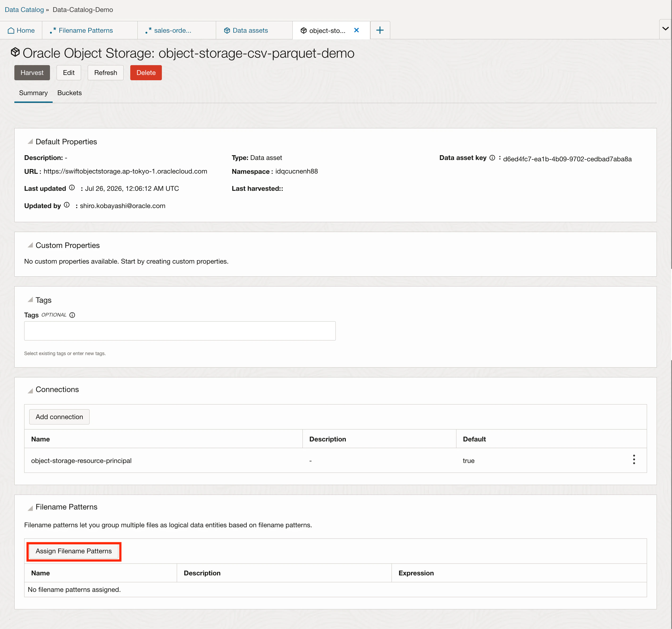672x629 pixels.
Task: Select the Summary sub-tab
Action: click(33, 93)
